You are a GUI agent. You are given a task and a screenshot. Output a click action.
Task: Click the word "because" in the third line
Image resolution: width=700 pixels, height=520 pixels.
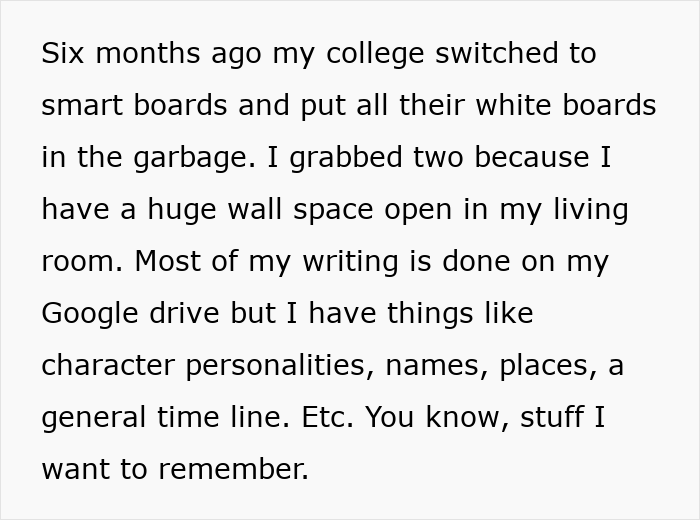532,157
